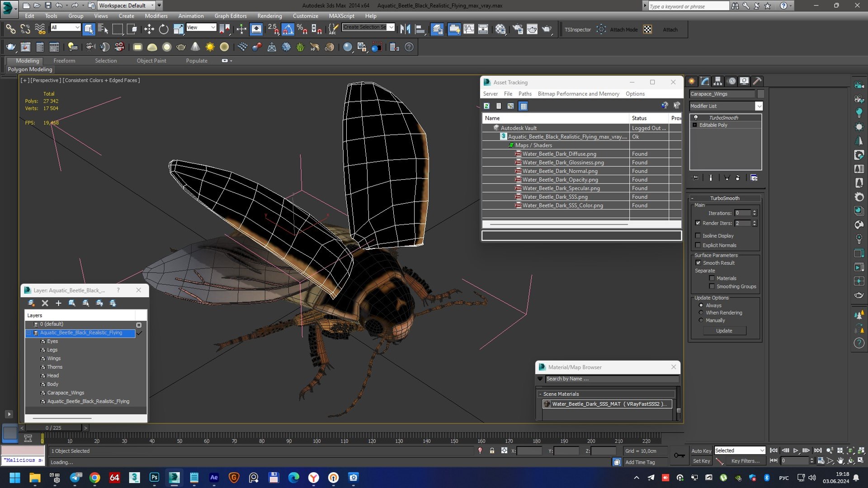
Task: Open the Selected key filter dropdown
Action: [740, 450]
